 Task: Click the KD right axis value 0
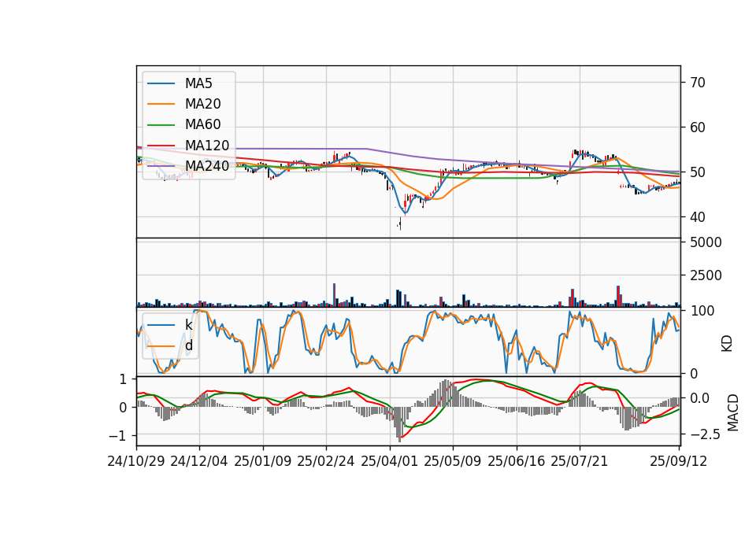695,373
